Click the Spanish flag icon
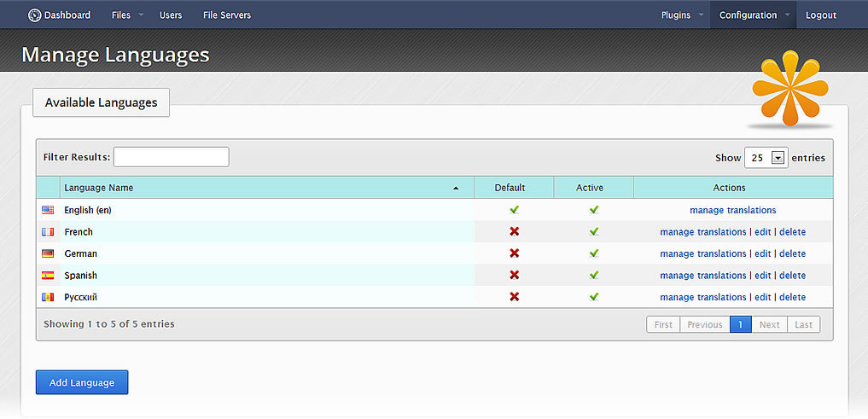This screenshot has width=868, height=419. (x=48, y=276)
